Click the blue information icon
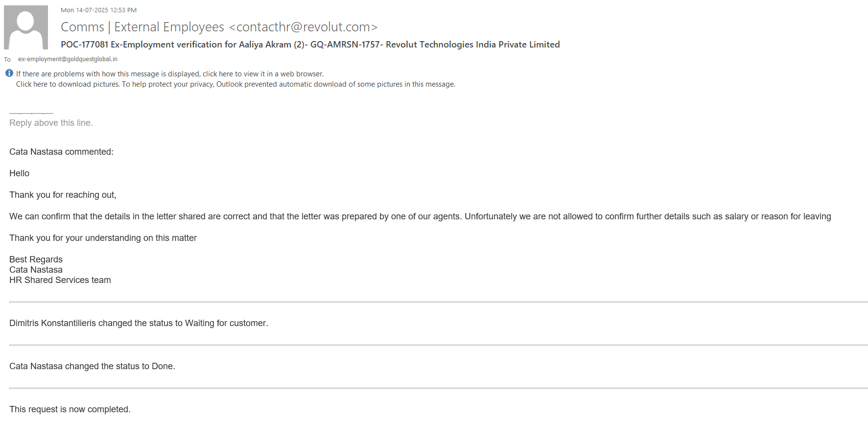This screenshot has height=424, width=868. click(9, 73)
